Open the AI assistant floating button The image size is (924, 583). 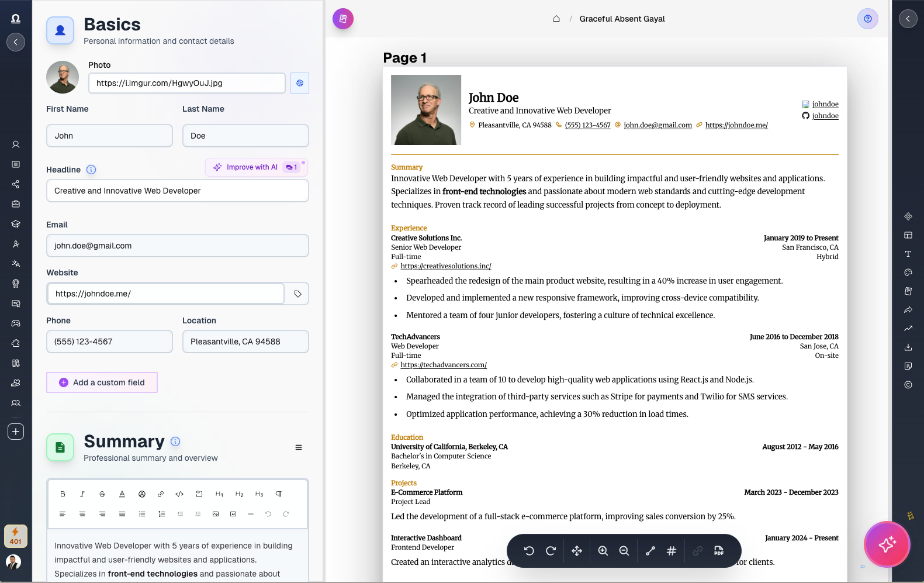[x=887, y=544]
